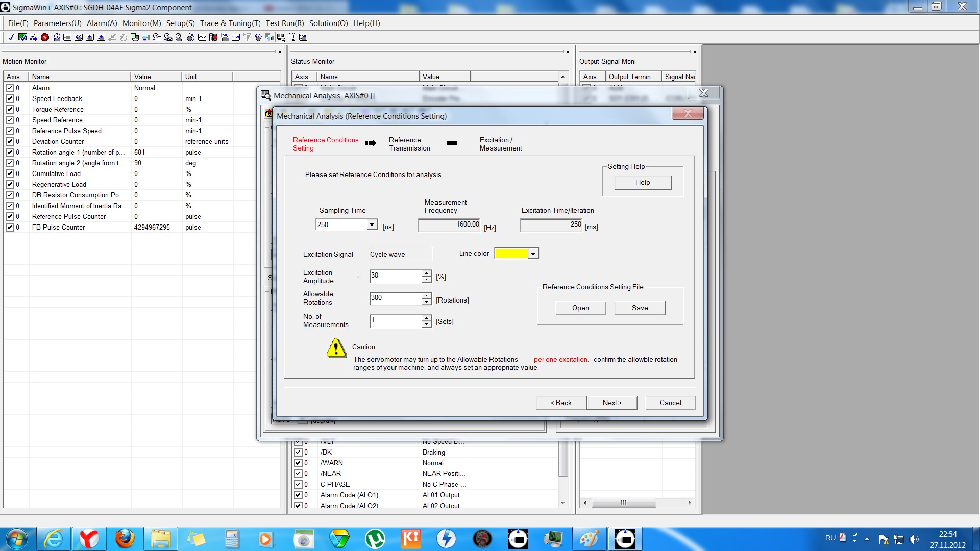Expand the Sampling Time dropdown
Screen dimensions: 980x551
pos(372,224)
